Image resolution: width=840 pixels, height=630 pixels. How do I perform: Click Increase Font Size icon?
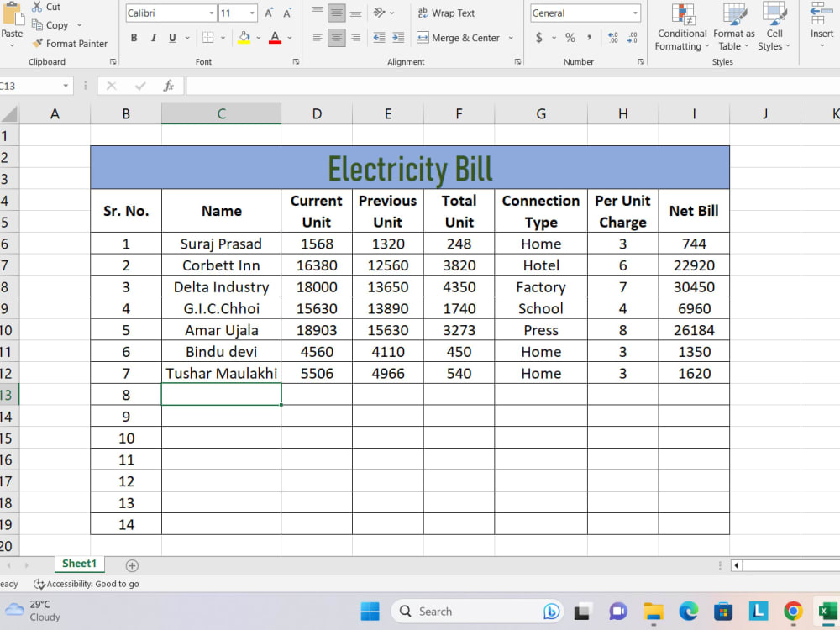270,13
